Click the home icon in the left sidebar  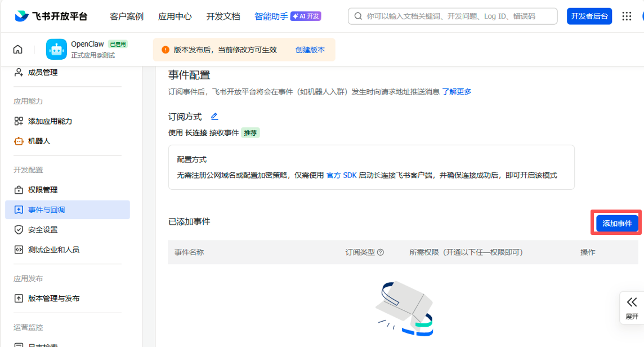click(x=17, y=49)
